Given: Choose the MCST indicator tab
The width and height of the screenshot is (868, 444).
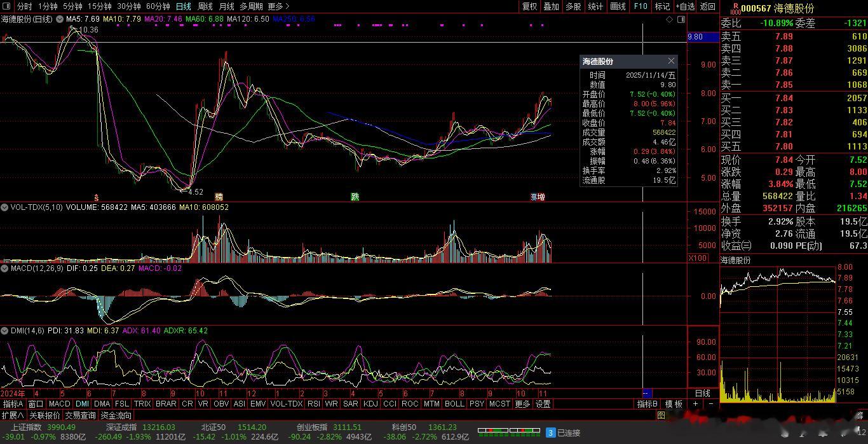Looking at the screenshot, I should tap(499, 404).
